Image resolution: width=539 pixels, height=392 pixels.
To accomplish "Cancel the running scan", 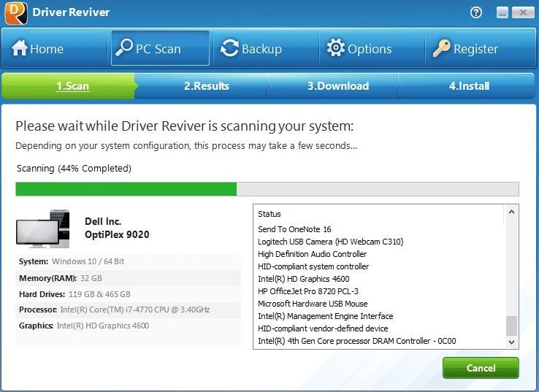I will point(481,368).
